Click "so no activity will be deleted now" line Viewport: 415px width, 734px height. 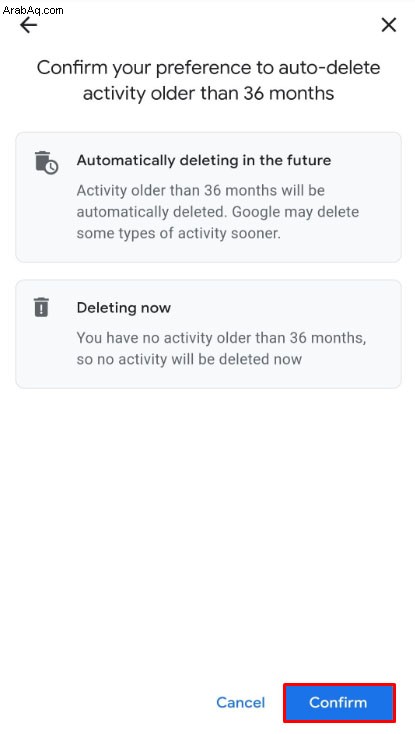tap(189, 359)
